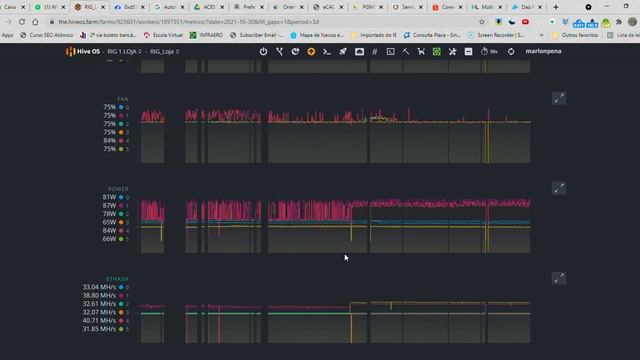Go to browser home page

(36, 22)
